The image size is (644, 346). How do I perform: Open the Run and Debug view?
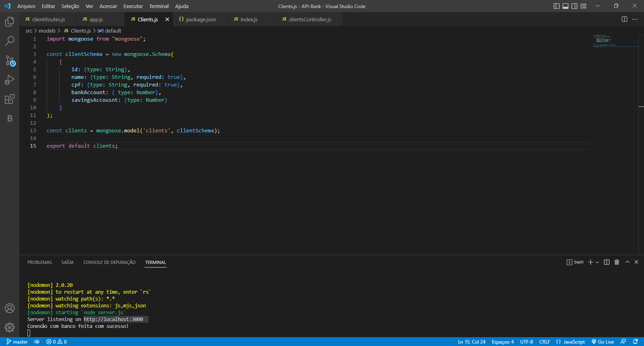pyautogui.click(x=10, y=80)
